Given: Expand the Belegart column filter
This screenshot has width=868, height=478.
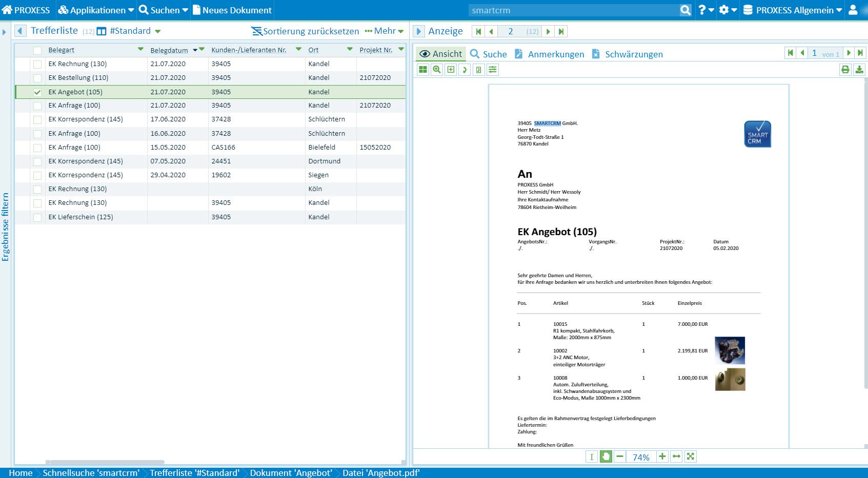Looking at the screenshot, I should (x=139, y=50).
